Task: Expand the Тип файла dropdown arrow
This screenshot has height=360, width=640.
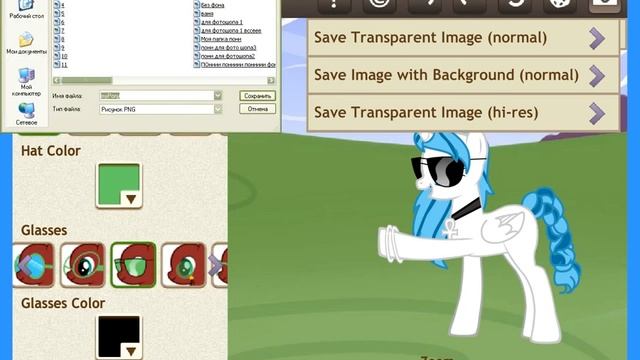Action: click(218, 109)
